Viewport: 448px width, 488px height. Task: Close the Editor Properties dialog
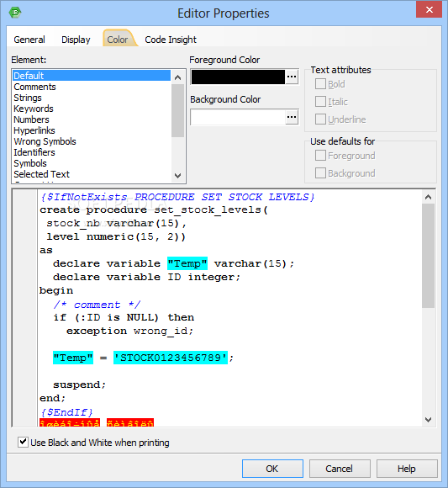(x=429, y=9)
